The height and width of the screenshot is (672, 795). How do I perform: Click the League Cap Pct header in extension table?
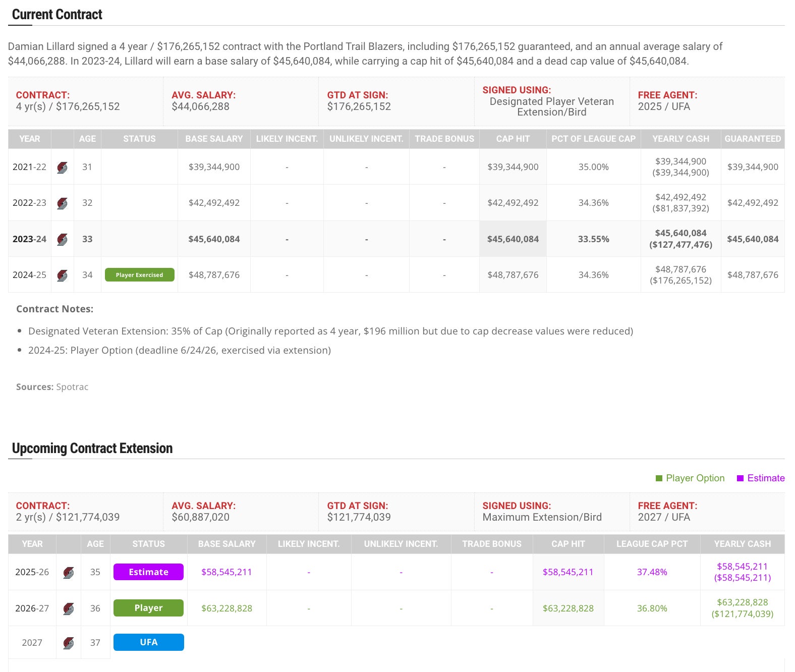(x=652, y=544)
